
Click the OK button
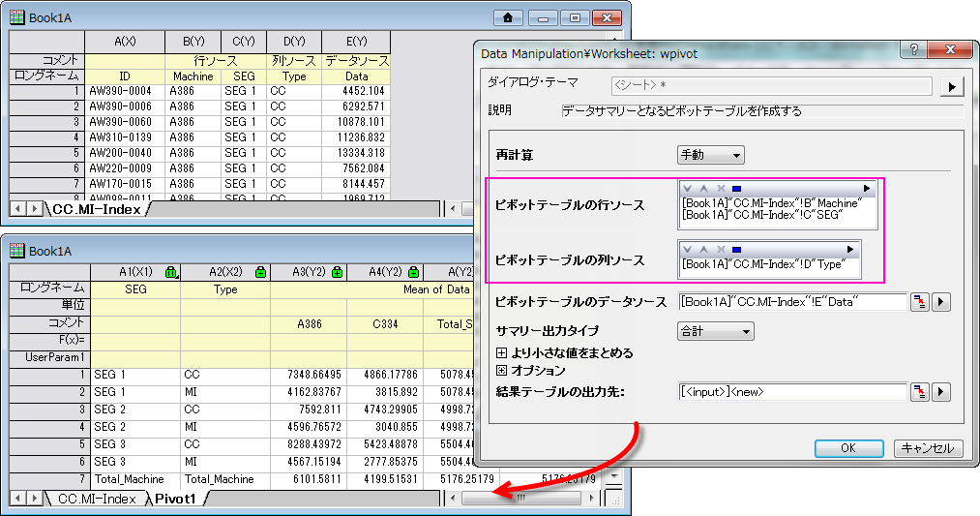(848, 448)
